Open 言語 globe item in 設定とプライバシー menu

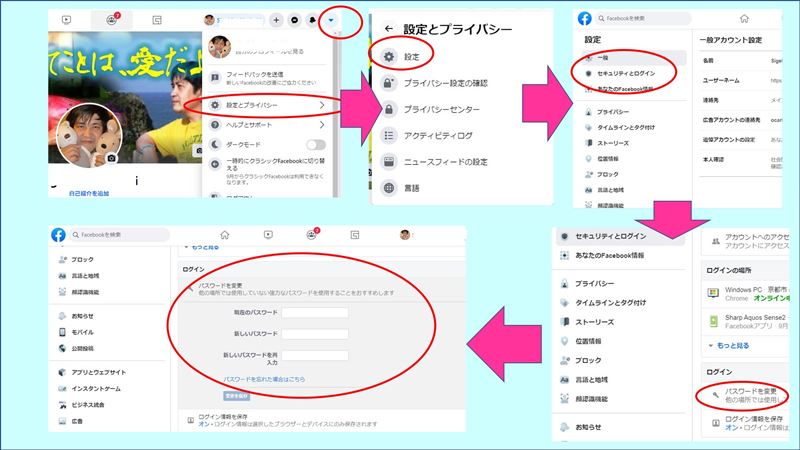coord(403,188)
